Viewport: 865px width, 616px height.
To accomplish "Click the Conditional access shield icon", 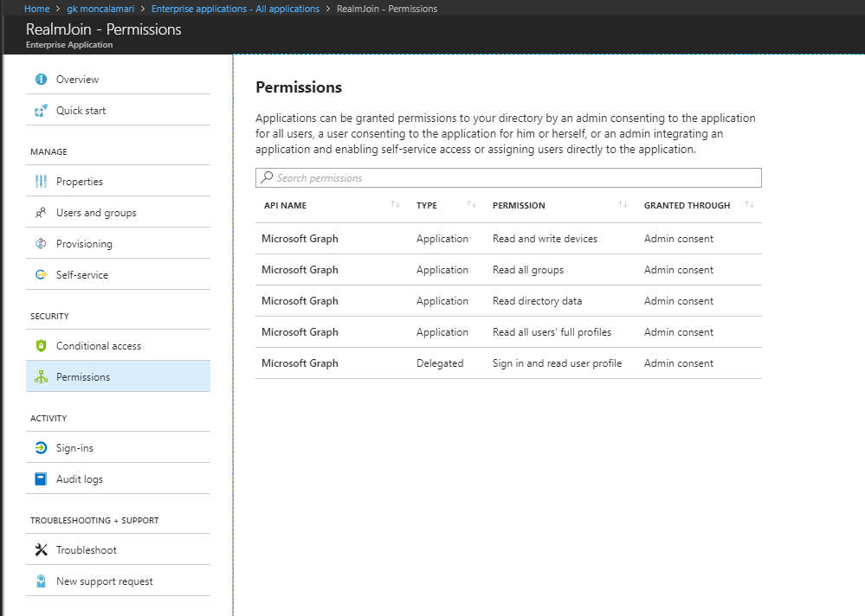I will coord(41,345).
